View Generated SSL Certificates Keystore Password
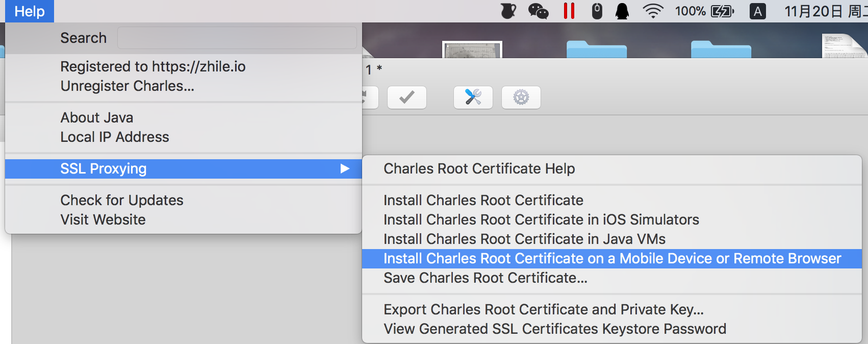The width and height of the screenshot is (868, 344). coord(612,329)
